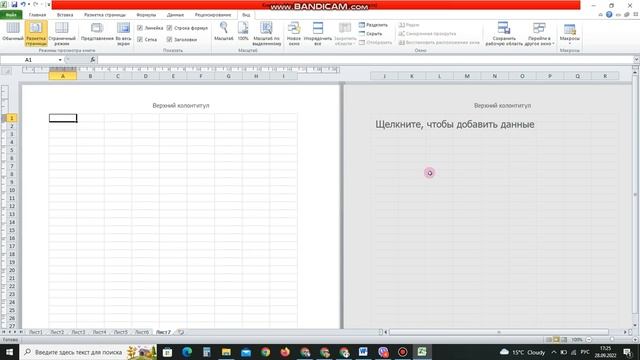Click Сохранить рабочую область button
The image size is (640, 360).
pos(504,33)
